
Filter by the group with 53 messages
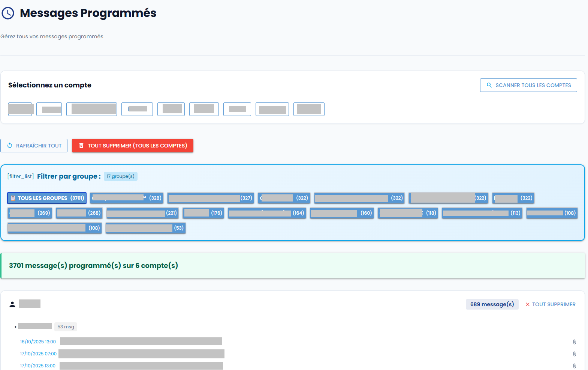(145, 228)
